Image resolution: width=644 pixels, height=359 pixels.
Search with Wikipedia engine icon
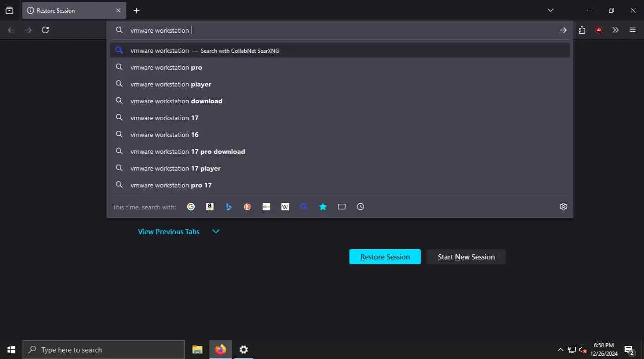(x=285, y=207)
